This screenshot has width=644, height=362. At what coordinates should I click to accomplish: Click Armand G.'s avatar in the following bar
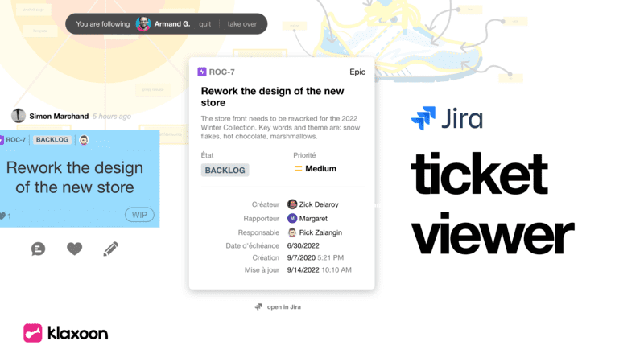click(x=143, y=24)
